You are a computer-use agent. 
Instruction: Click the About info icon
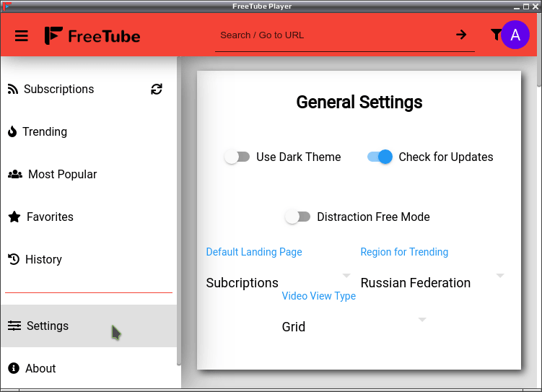click(x=14, y=368)
